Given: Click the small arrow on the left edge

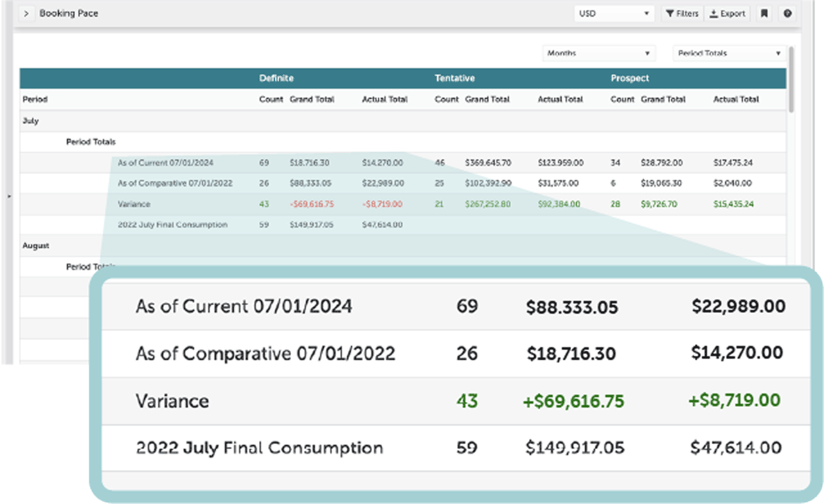Looking at the screenshot, I should (9, 195).
